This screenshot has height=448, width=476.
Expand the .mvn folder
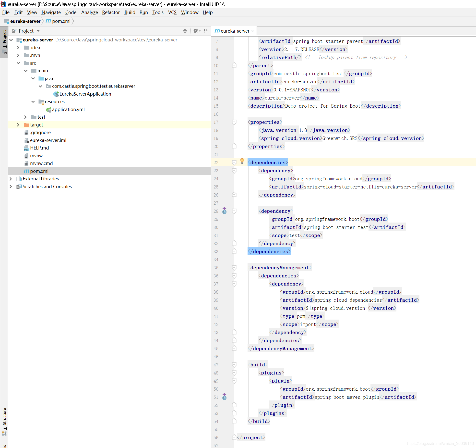pos(18,55)
